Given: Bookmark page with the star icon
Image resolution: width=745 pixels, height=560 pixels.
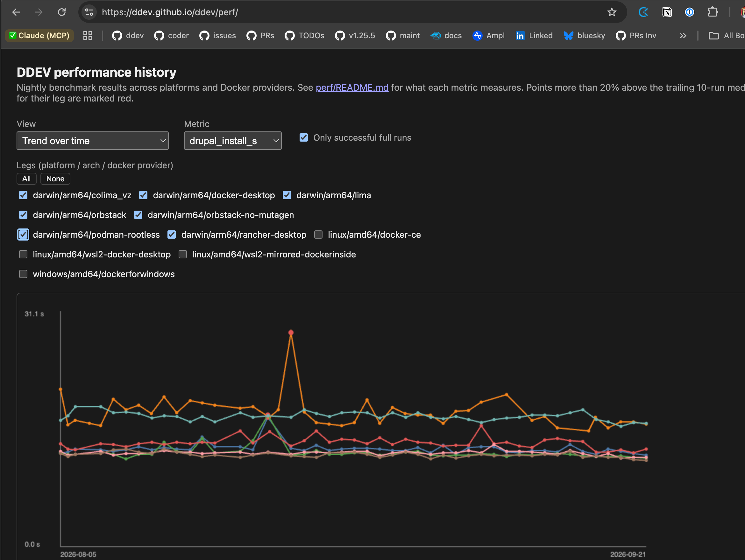Looking at the screenshot, I should pos(612,12).
